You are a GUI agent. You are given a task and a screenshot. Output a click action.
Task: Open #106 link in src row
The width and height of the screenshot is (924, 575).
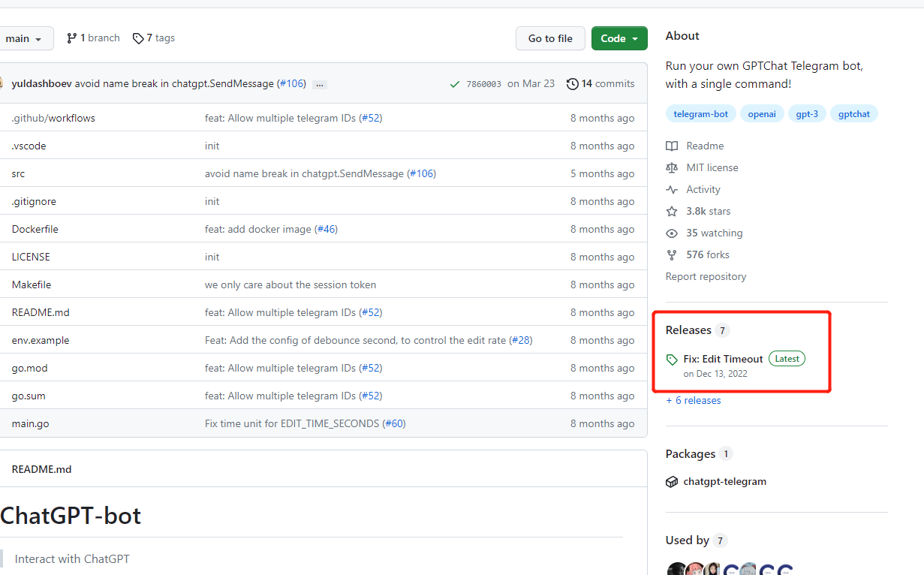422,173
